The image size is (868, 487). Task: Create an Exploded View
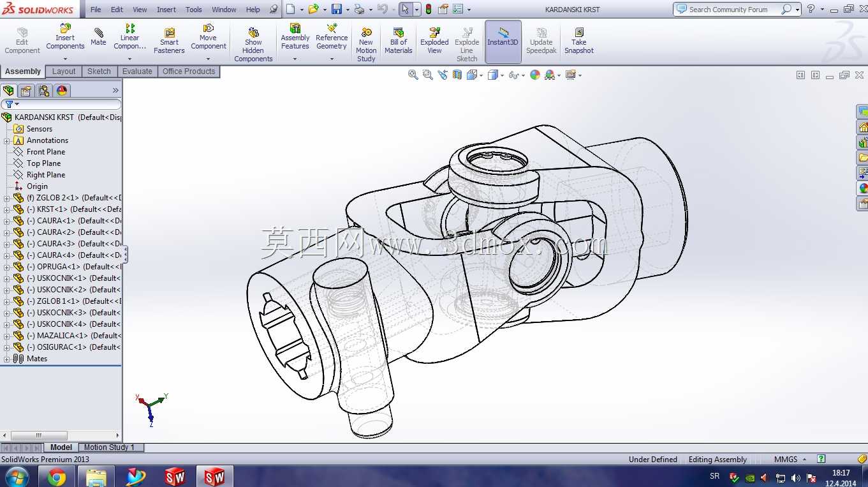(x=434, y=41)
